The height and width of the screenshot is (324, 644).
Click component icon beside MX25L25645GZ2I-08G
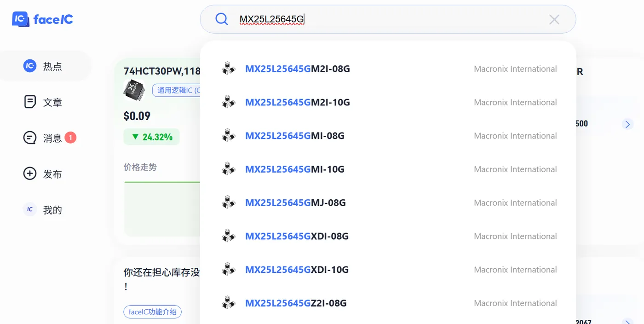[x=228, y=303]
